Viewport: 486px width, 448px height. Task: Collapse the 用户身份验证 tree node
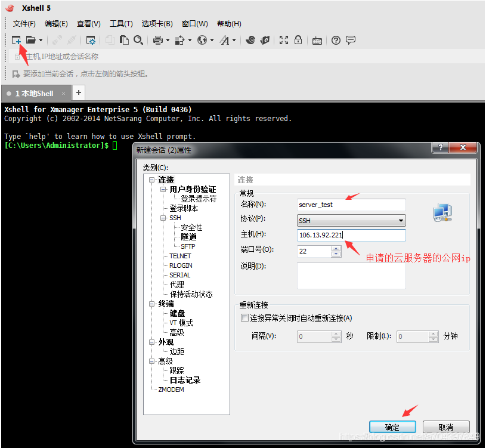163,189
